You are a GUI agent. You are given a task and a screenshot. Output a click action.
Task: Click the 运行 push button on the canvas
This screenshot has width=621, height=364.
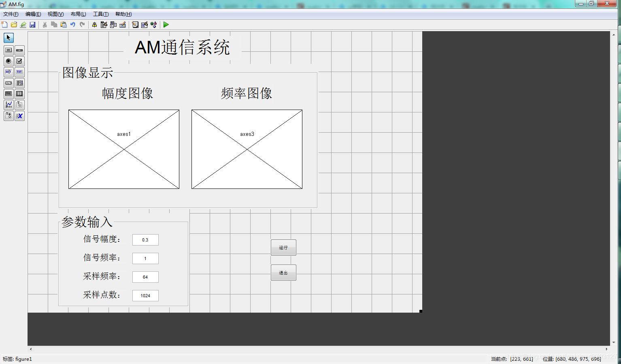(283, 247)
